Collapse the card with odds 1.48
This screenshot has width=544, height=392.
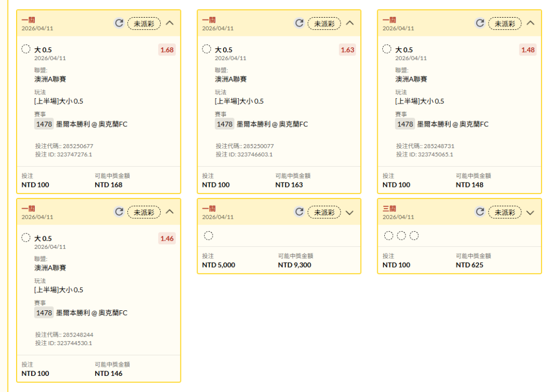point(530,23)
